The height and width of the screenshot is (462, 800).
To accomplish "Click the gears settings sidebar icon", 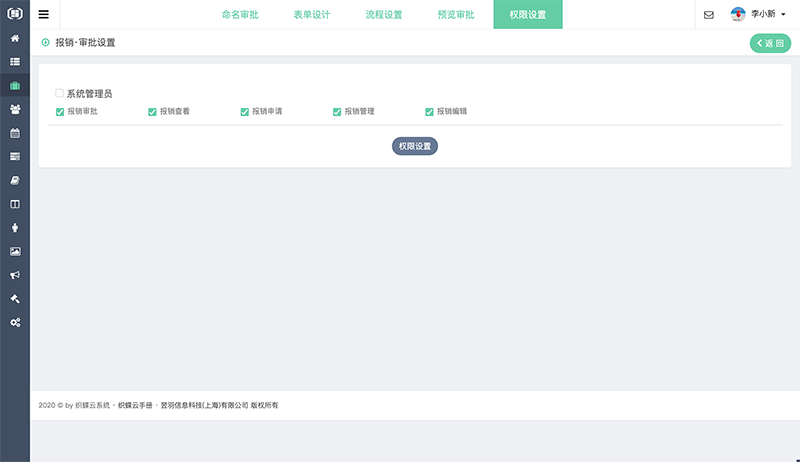I will pos(15,322).
